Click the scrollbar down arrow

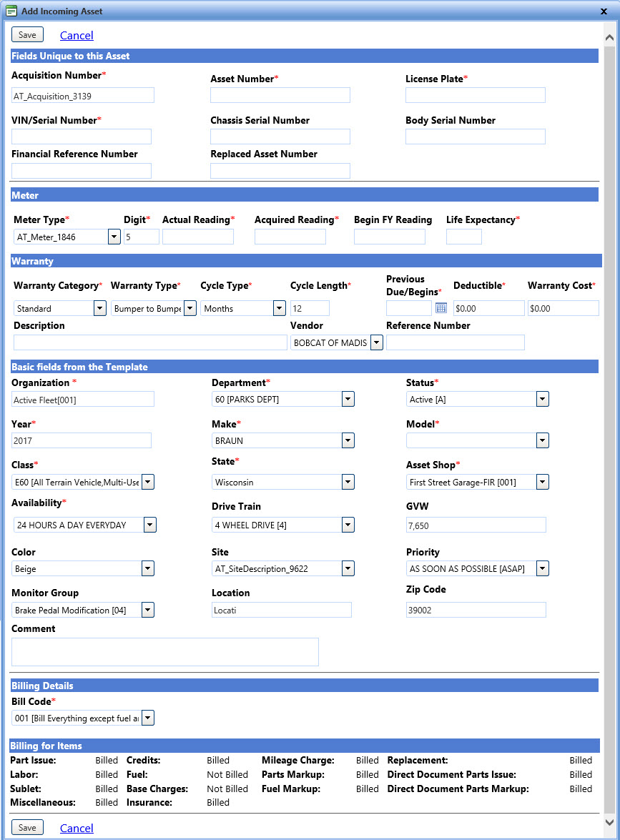coord(609,822)
